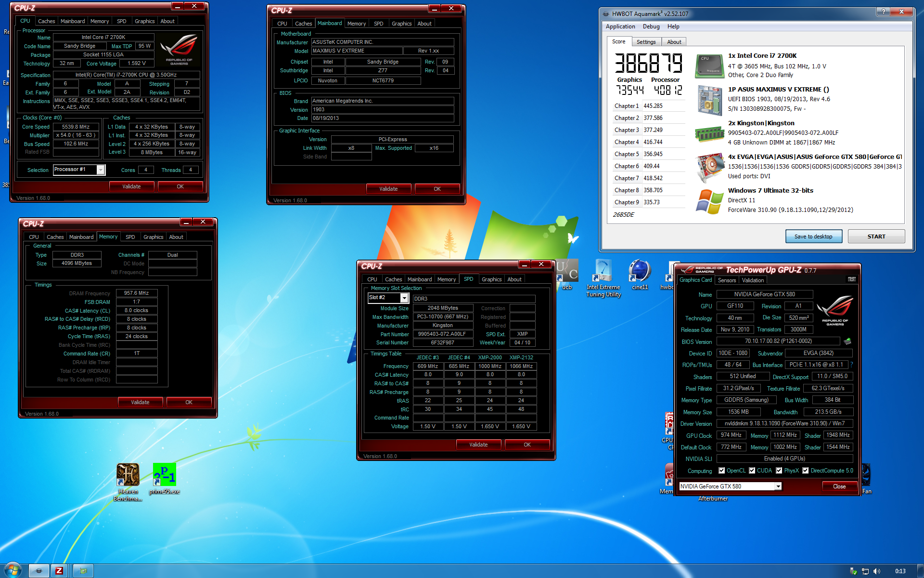Click the GPU-Z taskbar button
This screenshot has height=578, width=924.
[x=83, y=571]
